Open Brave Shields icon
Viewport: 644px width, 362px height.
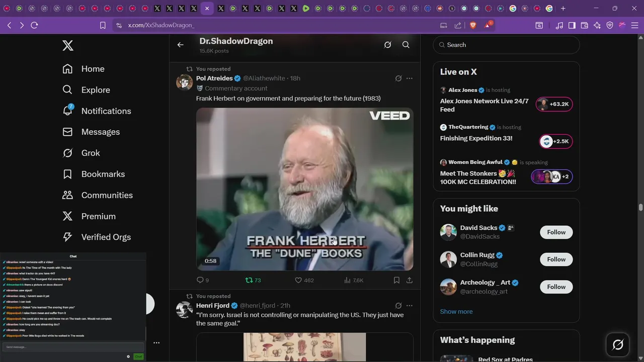473,25
